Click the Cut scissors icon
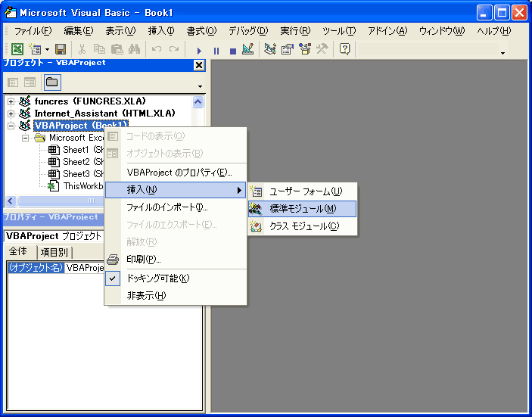 tap(82, 49)
